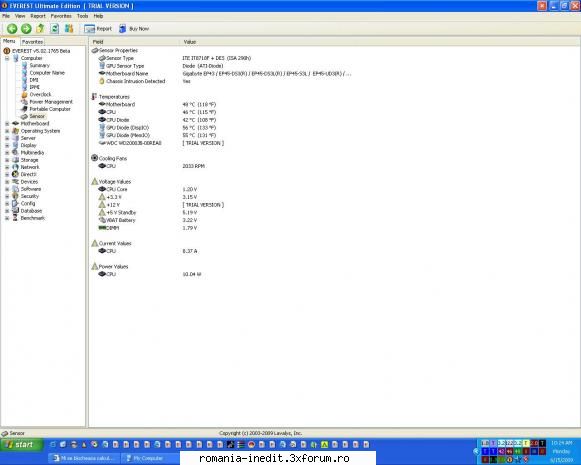
Task: Click the Value column header
Action: (381, 42)
